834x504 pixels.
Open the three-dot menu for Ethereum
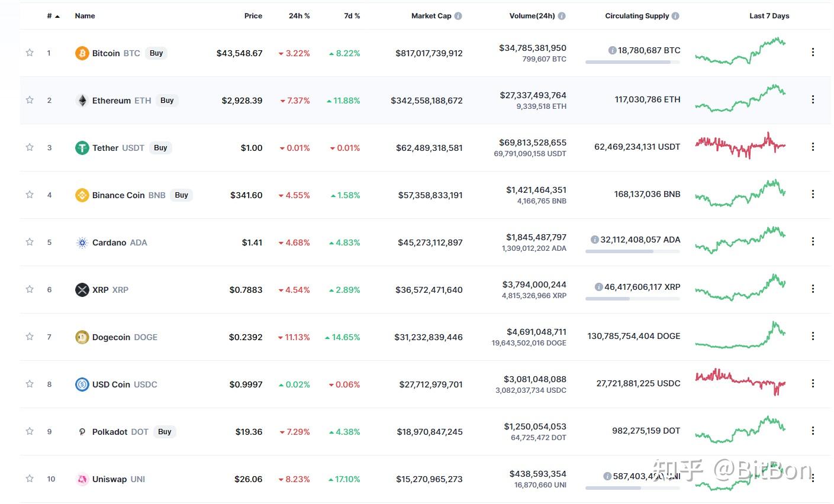tap(813, 99)
